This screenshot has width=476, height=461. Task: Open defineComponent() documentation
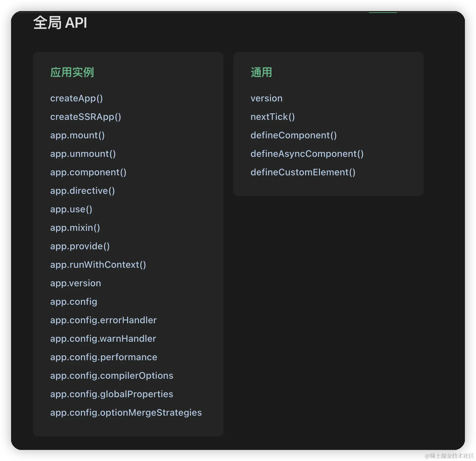tap(293, 135)
